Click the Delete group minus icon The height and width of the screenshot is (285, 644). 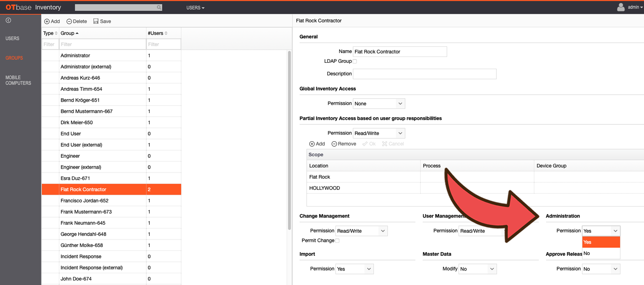coord(69,22)
